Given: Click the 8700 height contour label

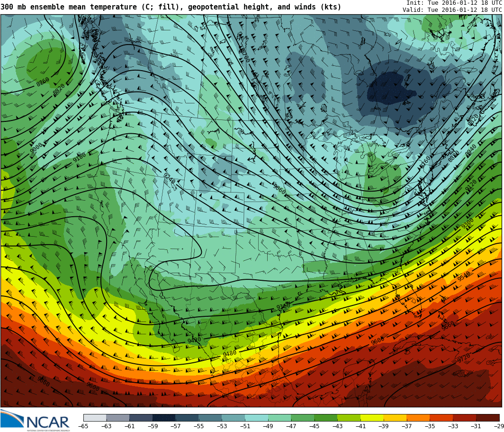Looking at the screenshot, I should [x=244, y=56].
